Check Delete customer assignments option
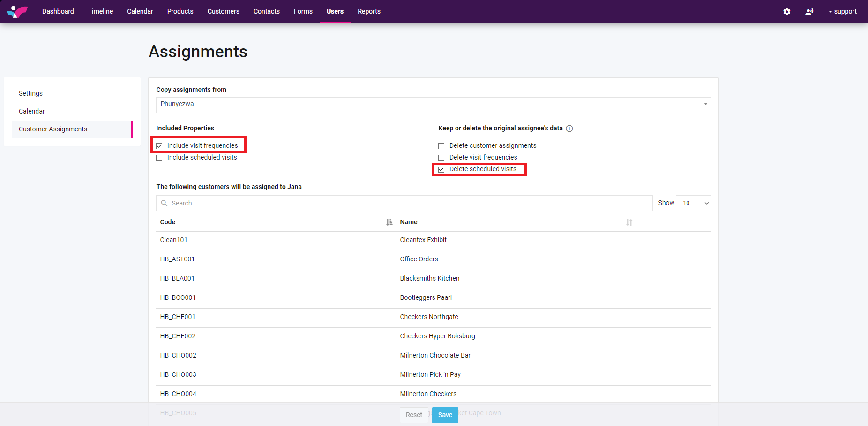The height and width of the screenshot is (426, 868). pos(441,146)
